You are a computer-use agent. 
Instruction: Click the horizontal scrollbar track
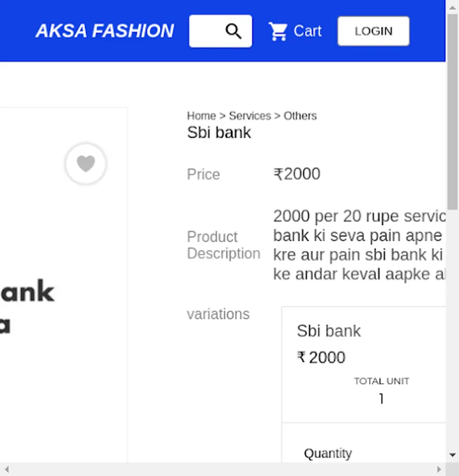(x=222, y=469)
